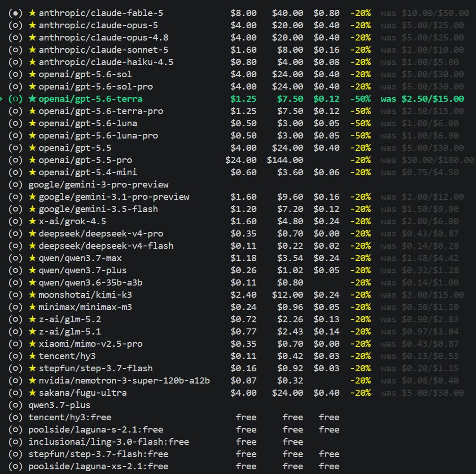Click the star beside openai/gpt-5.4-mini
476x474 pixels.
point(32,172)
